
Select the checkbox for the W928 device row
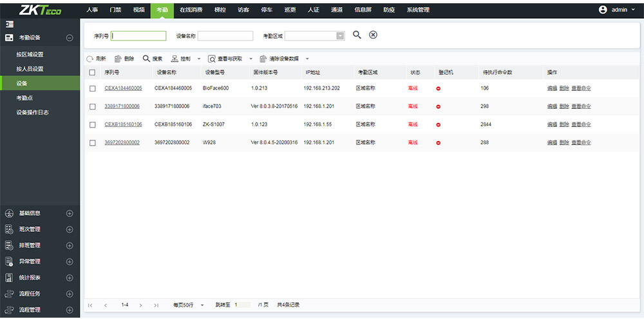[93, 142]
